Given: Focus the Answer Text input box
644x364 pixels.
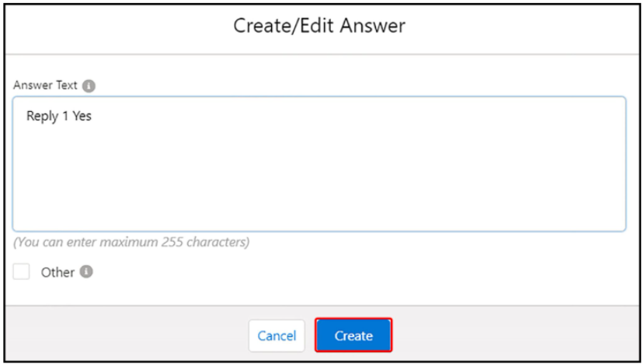Looking at the screenshot, I should (x=319, y=171).
